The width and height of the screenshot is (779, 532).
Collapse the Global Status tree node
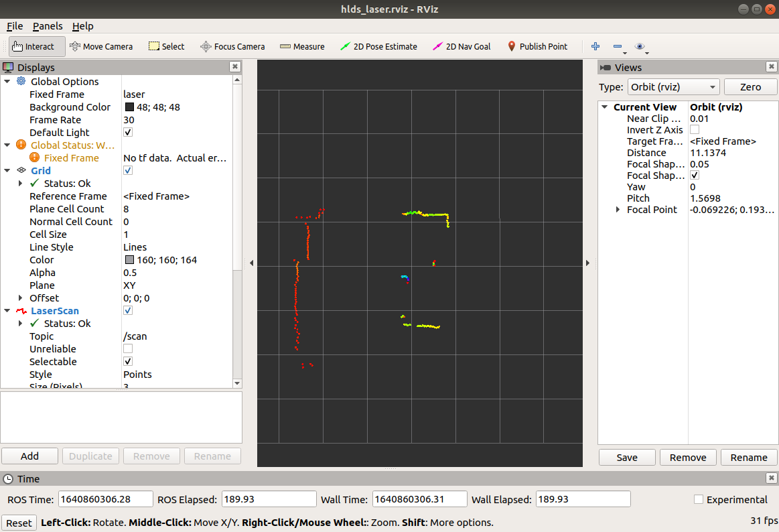(x=7, y=145)
